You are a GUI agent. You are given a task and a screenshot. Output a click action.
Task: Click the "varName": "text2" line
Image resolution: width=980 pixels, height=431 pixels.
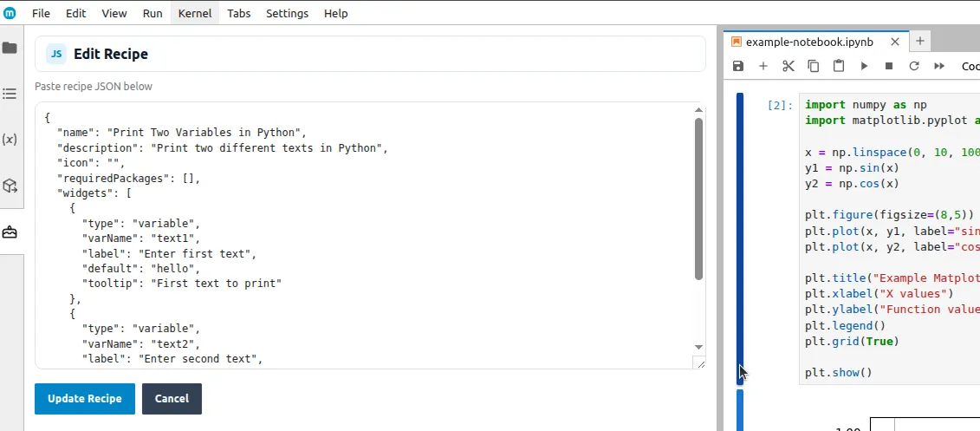coord(141,343)
